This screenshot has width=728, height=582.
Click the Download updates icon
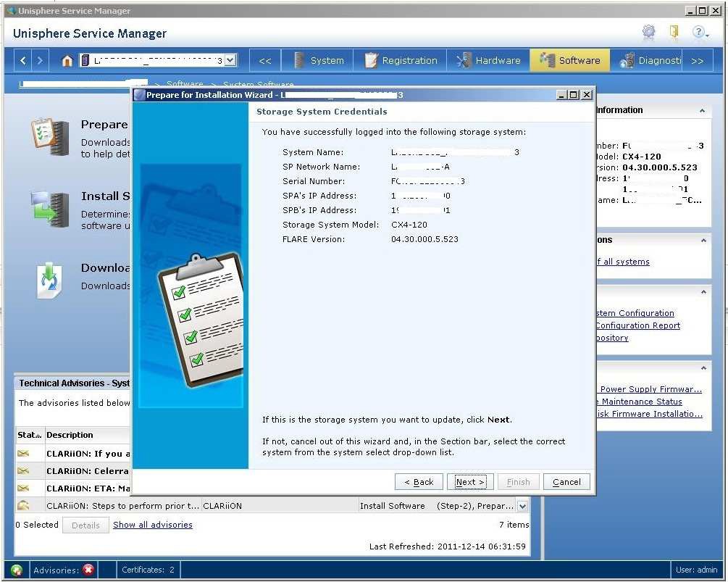pyautogui.click(x=49, y=280)
